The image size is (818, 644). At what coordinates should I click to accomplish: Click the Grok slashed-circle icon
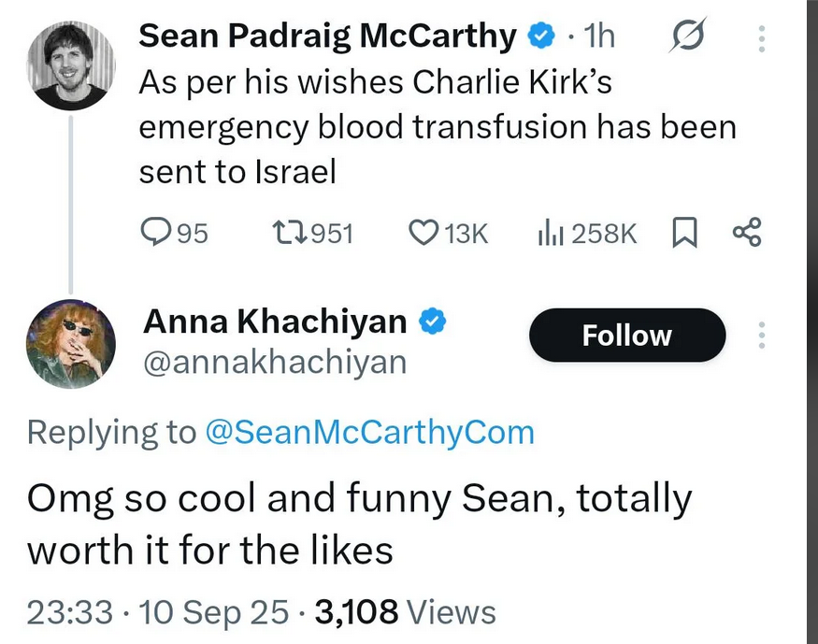coord(688,36)
